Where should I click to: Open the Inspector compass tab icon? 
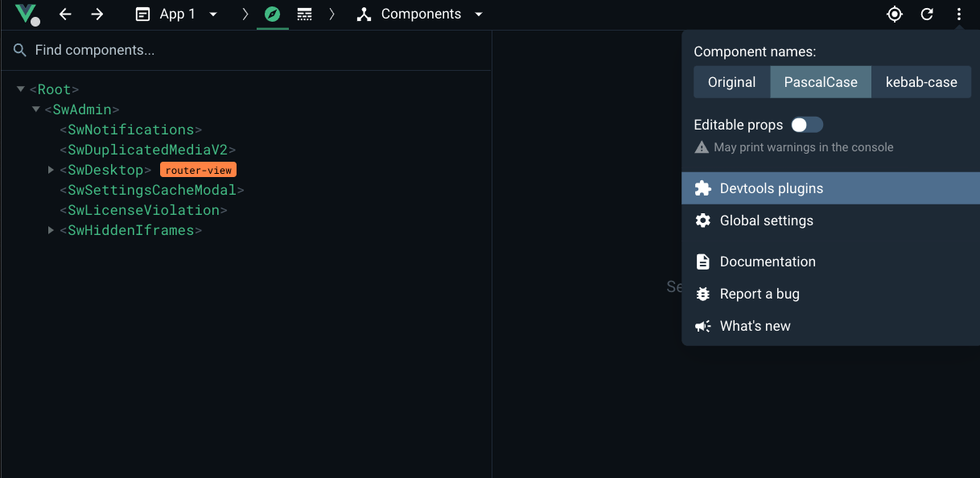[x=273, y=14]
